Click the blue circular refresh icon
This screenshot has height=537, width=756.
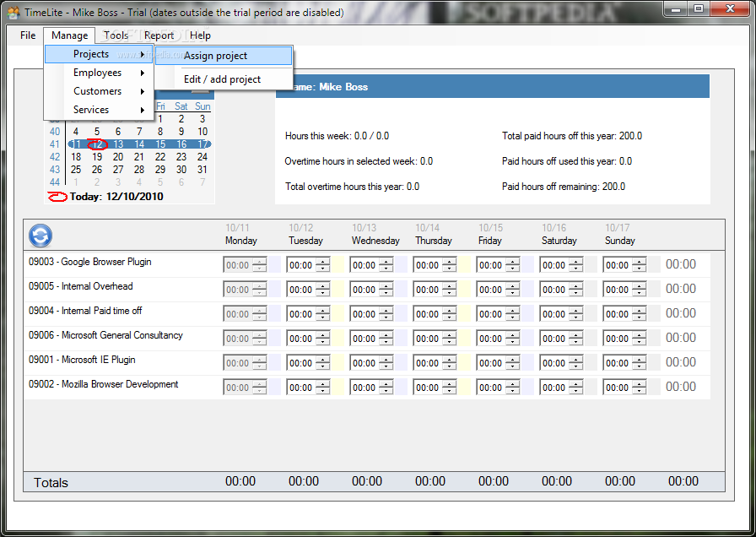click(40, 236)
